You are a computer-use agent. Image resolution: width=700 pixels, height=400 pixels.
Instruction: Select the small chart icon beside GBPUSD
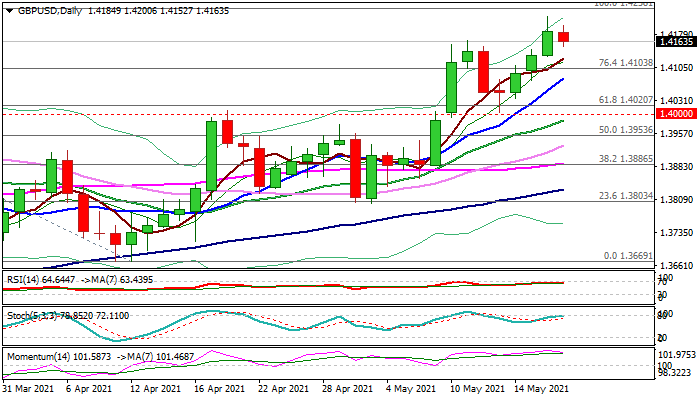point(7,8)
